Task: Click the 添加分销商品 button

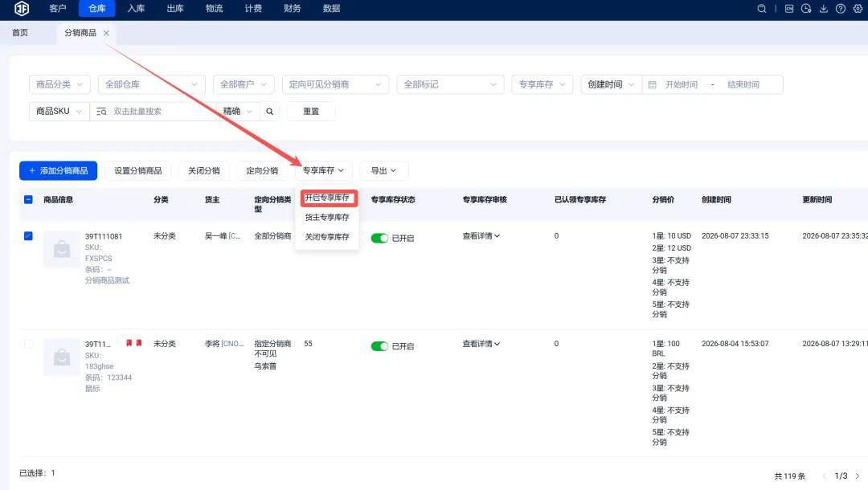Action: (x=58, y=171)
